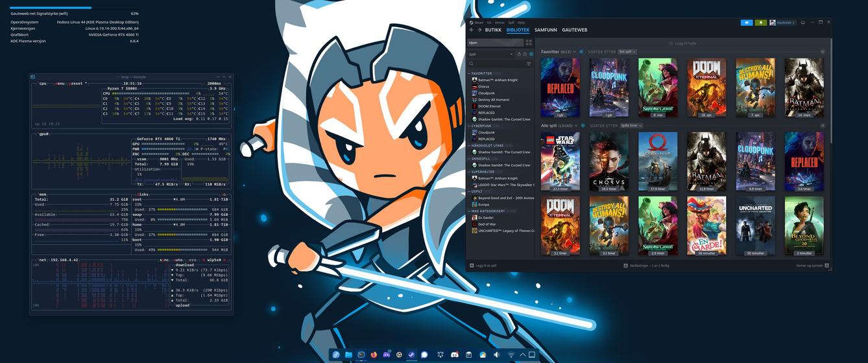This screenshot has height=363, width=868.
Task: Click Legg til hylle to add shelf
Action: pyautogui.click(x=682, y=43)
